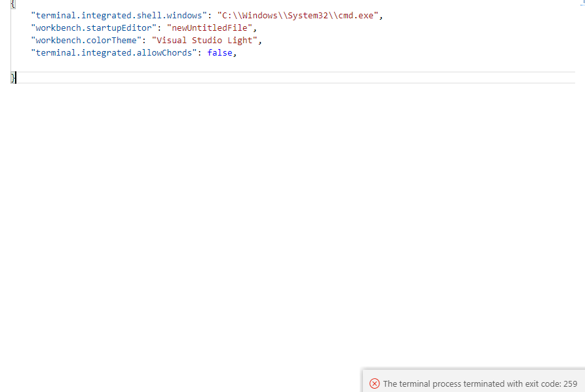
Task: Click the vertical scrollbar track
Action: point(581,196)
